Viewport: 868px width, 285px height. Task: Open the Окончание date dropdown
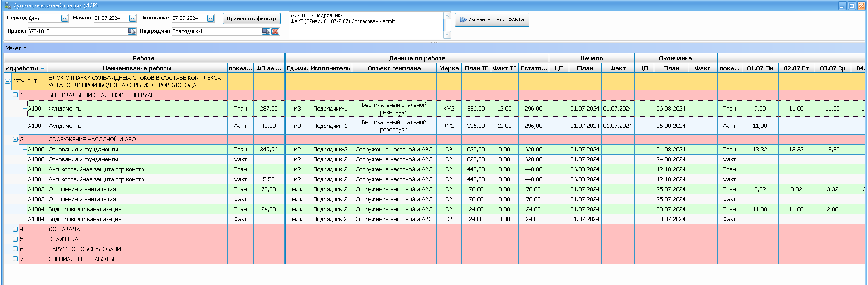(x=210, y=18)
